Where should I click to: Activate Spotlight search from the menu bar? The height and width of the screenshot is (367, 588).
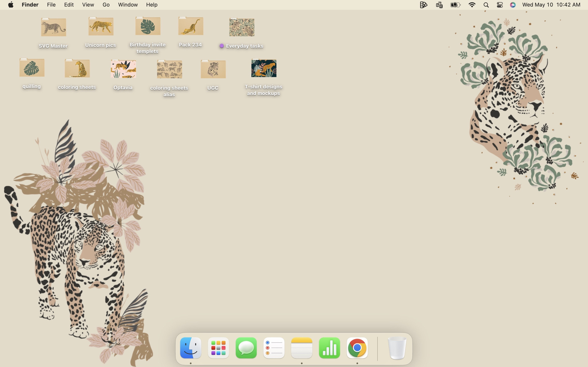486,5
